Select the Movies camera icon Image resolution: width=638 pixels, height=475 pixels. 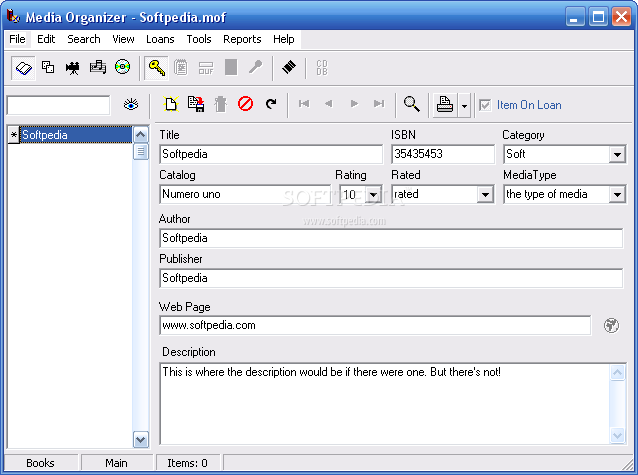(x=73, y=68)
